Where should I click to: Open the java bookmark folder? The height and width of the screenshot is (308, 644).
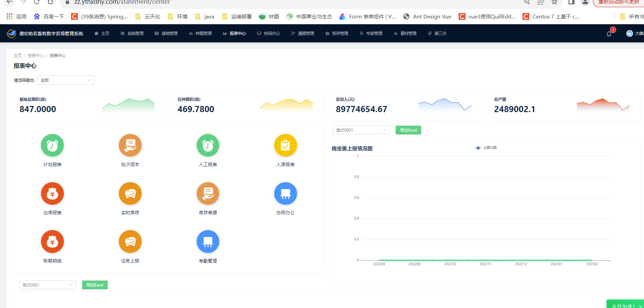(205, 16)
